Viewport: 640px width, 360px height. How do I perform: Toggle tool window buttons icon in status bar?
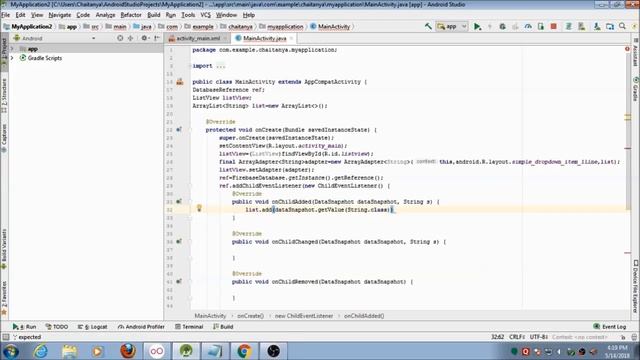click(x=6, y=337)
